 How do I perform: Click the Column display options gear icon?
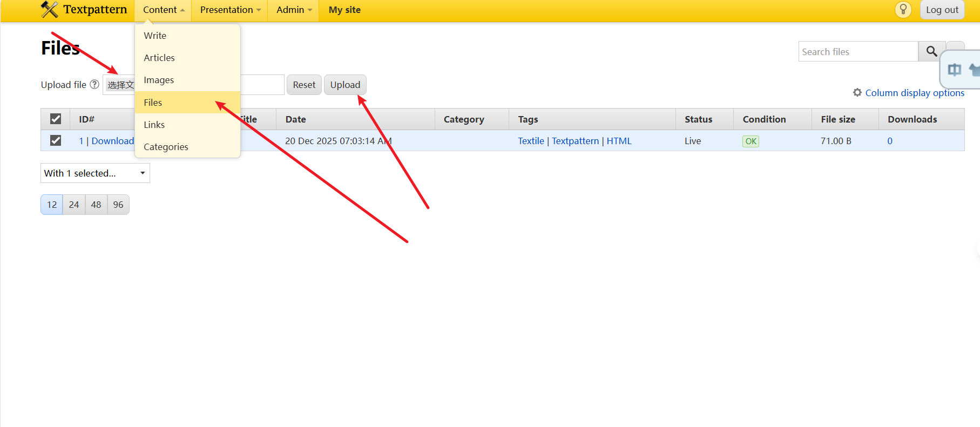coord(857,92)
